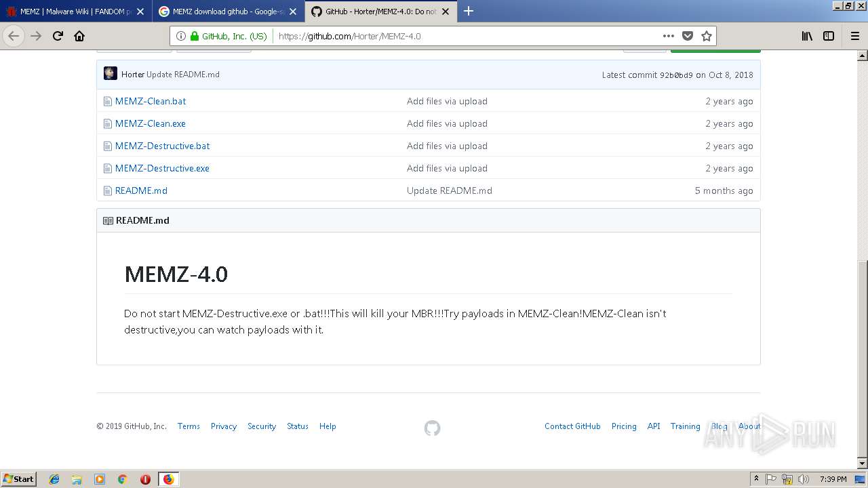Select Firefox in taskbar
The width and height of the screenshot is (868, 488).
click(x=168, y=479)
